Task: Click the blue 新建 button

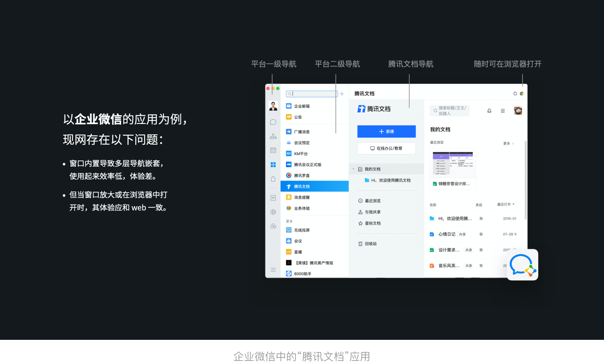Action: click(387, 131)
